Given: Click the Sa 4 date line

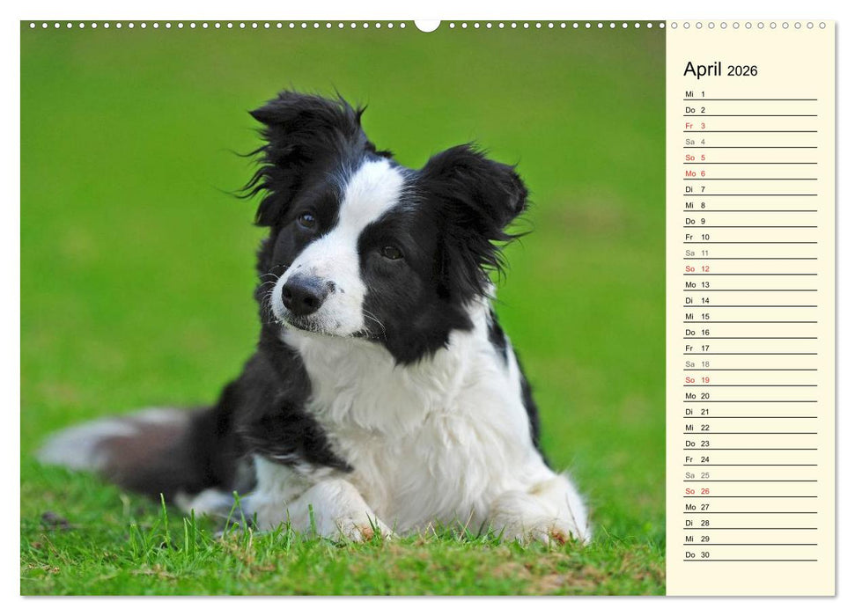Looking at the screenshot, I should coord(696,142).
